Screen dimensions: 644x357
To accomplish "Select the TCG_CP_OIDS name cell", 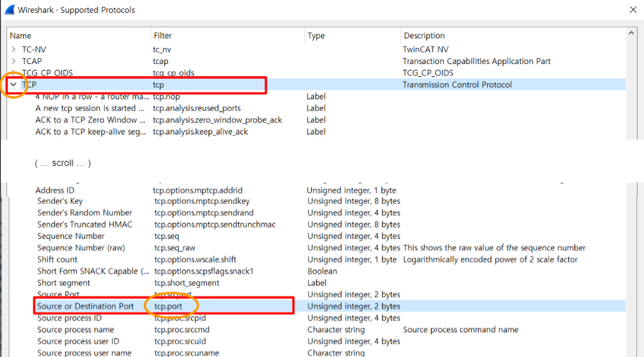I will tap(47, 72).
